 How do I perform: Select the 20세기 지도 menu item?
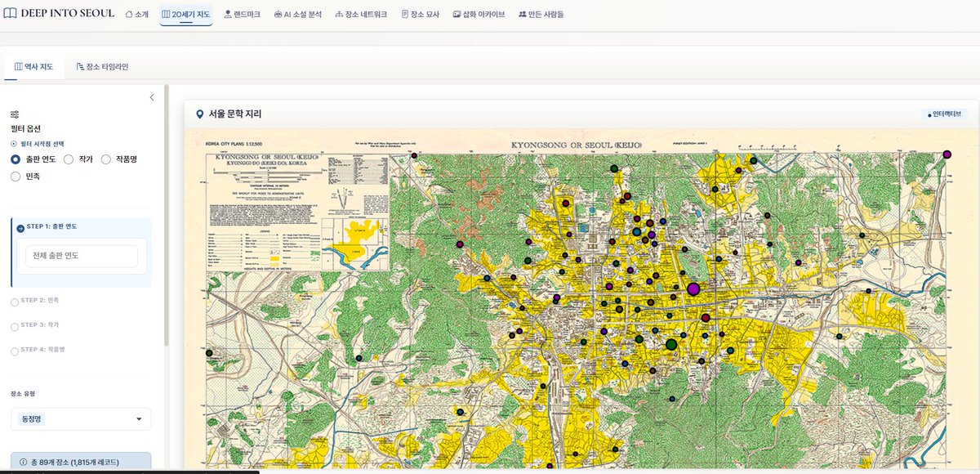pos(186,15)
